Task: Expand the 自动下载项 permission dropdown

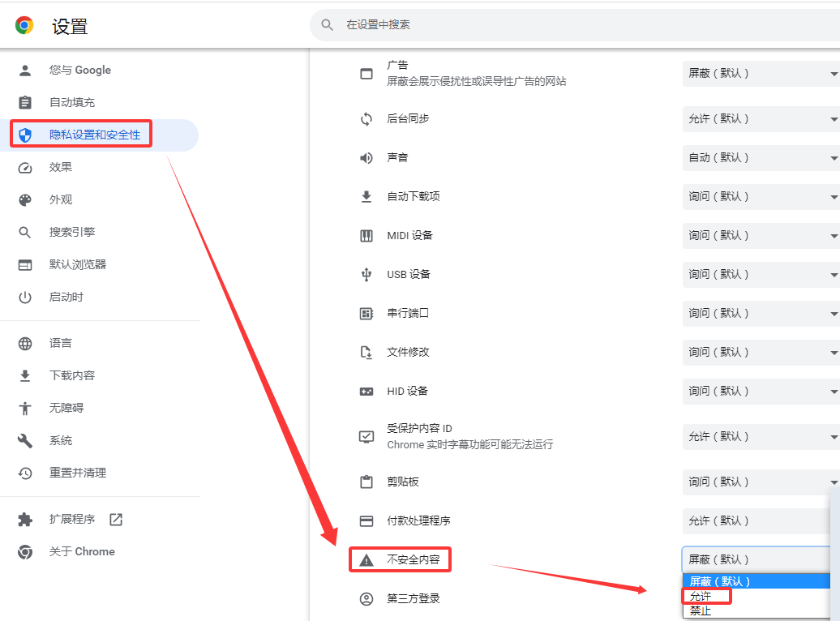Action: (760, 197)
